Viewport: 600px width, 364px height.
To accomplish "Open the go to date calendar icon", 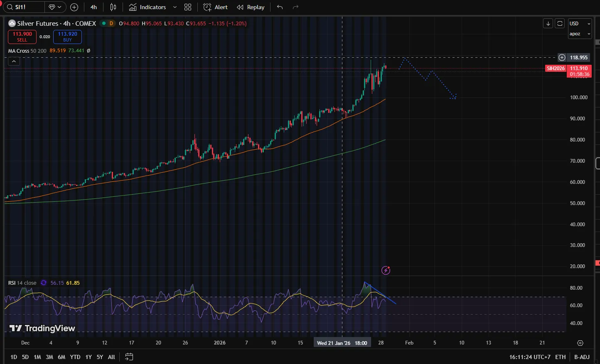I will [x=129, y=357].
